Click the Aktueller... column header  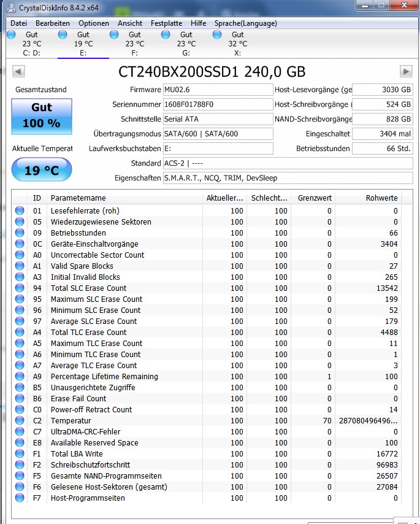click(x=224, y=198)
